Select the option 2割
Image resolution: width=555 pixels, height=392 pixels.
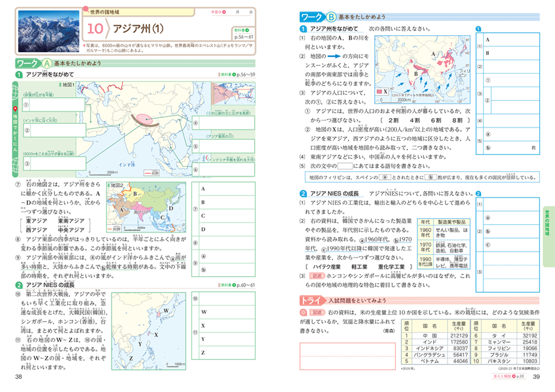[393, 120]
